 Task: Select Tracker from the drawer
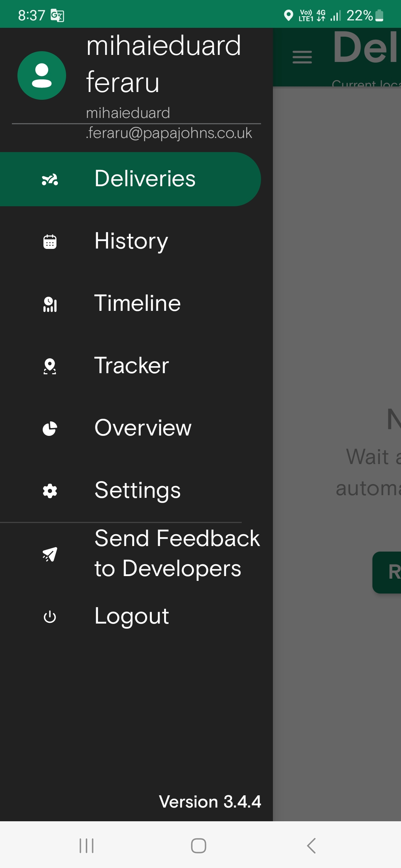click(131, 366)
